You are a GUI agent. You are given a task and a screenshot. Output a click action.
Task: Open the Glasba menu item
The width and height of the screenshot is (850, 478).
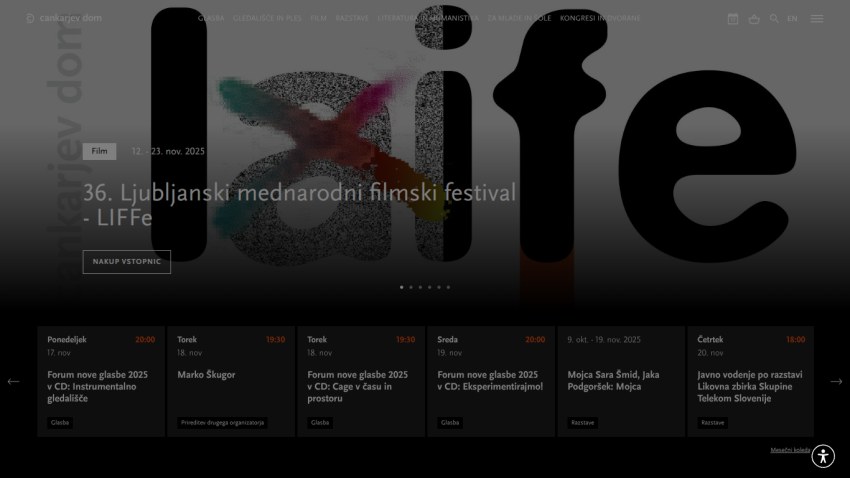[211, 18]
